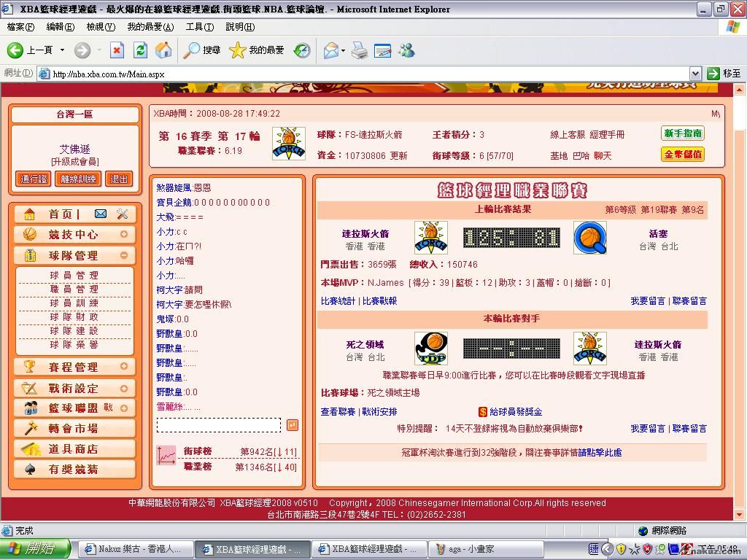
Task: Expand the 賽程管理 menu section
Action: click(x=124, y=367)
